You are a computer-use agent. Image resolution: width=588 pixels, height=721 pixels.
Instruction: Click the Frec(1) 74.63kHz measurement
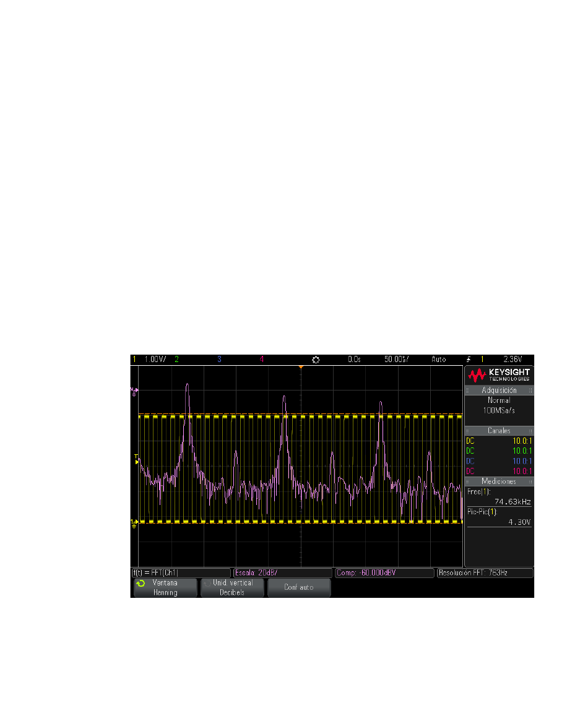pos(499,497)
